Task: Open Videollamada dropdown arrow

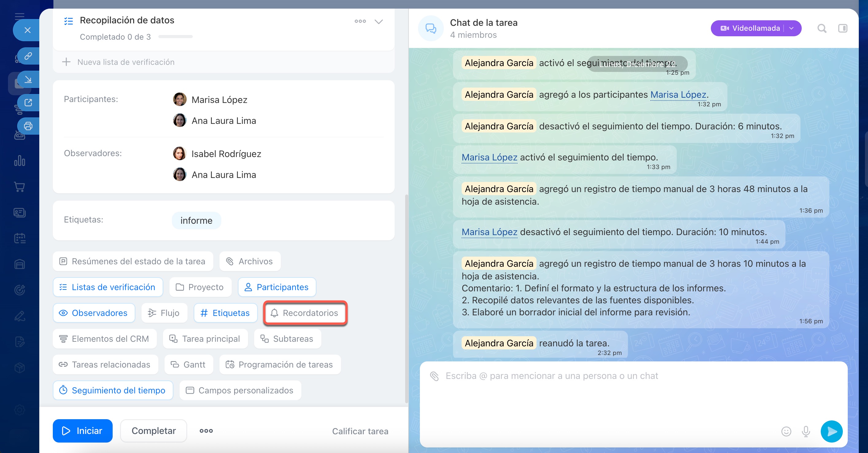Action: click(792, 28)
